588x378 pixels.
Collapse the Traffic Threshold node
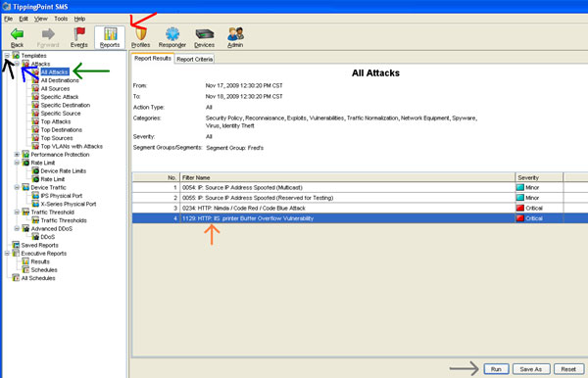tap(17, 213)
